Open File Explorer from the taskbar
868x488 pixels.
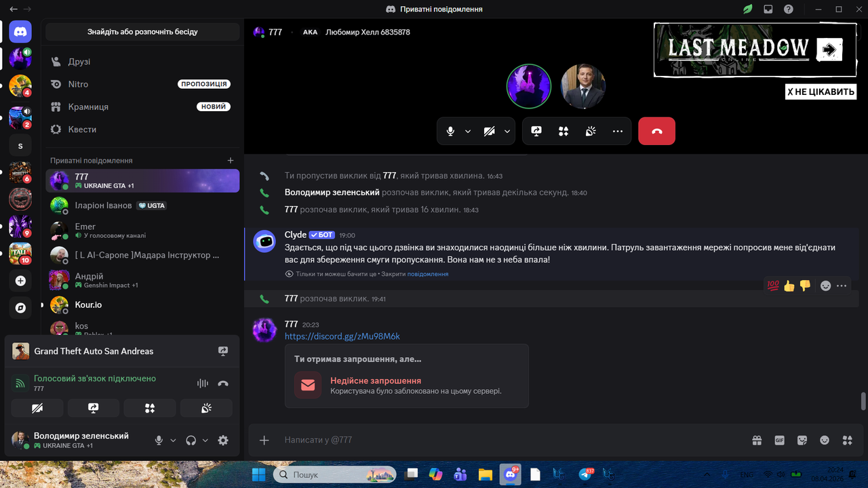pyautogui.click(x=484, y=474)
